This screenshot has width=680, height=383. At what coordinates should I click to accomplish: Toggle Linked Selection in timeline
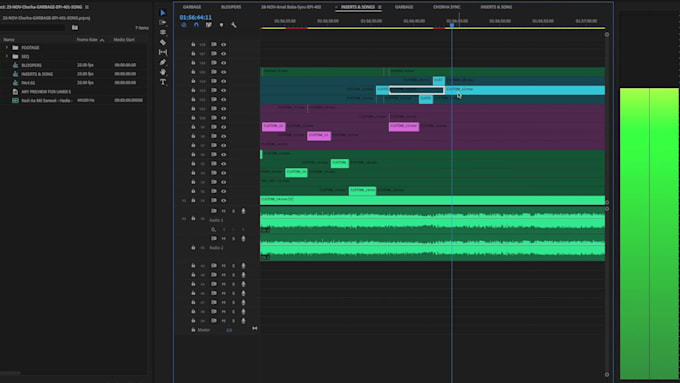coord(209,25)
